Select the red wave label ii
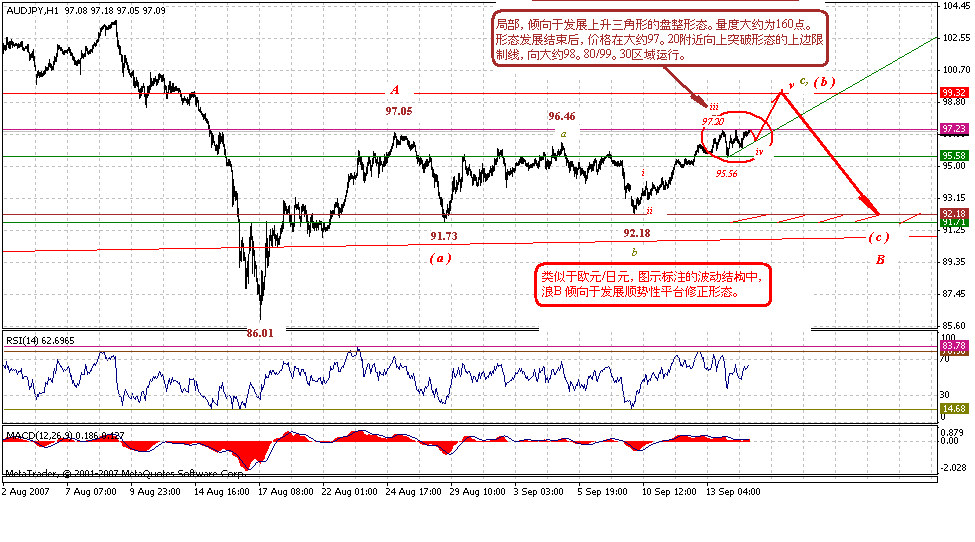Image resolution: width=975 pixels, height=542 pixels. point(649,211)
